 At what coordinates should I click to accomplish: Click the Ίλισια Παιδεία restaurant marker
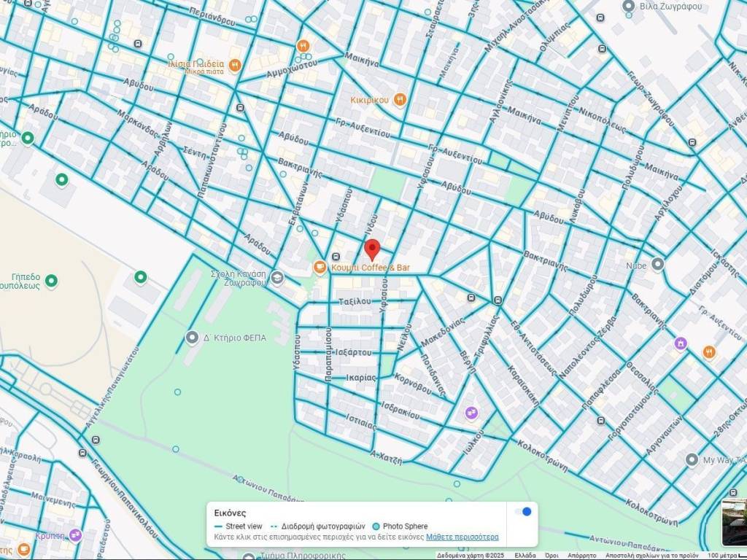(x=235, y=66)
